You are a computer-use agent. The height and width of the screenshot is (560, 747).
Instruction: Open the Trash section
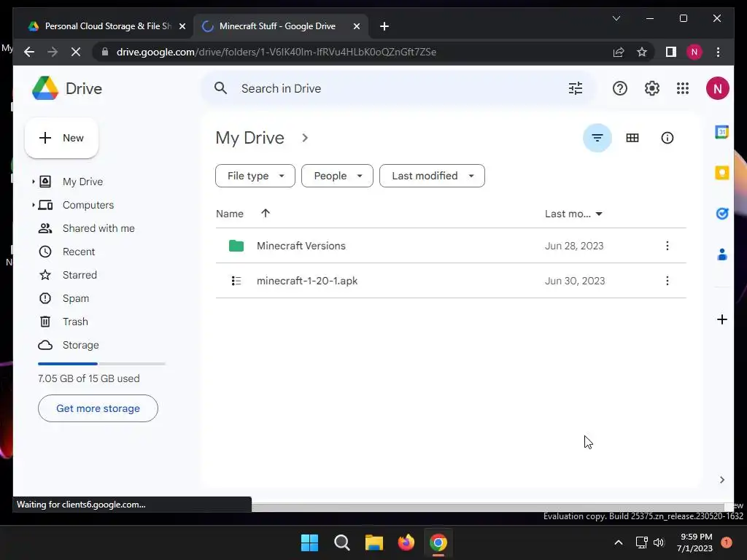[x=75, y=322]
